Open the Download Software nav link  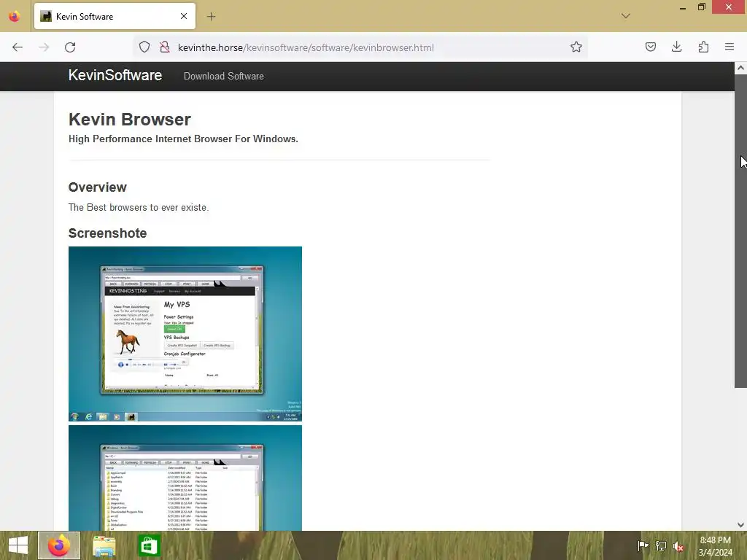(x=223, y=76)
